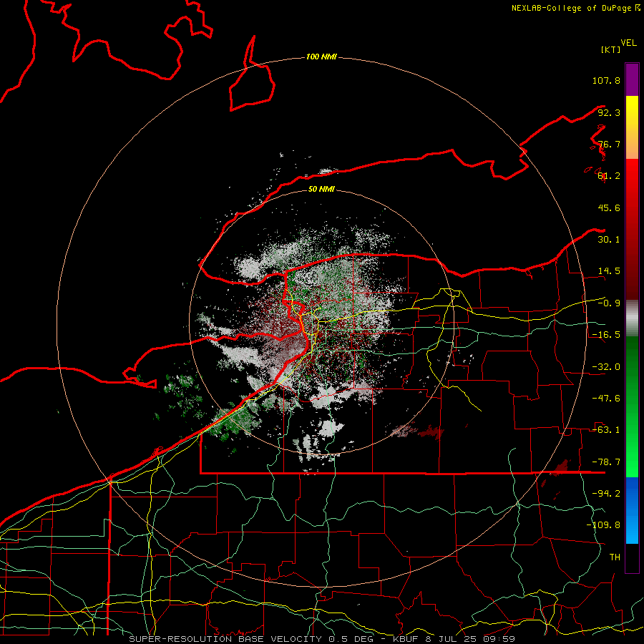Image resolution: width=644 pixels, height=644 pixels.
Task: Click the -94.2 velocity scale value
Action: pyautogui.click(x=606, y=494)
